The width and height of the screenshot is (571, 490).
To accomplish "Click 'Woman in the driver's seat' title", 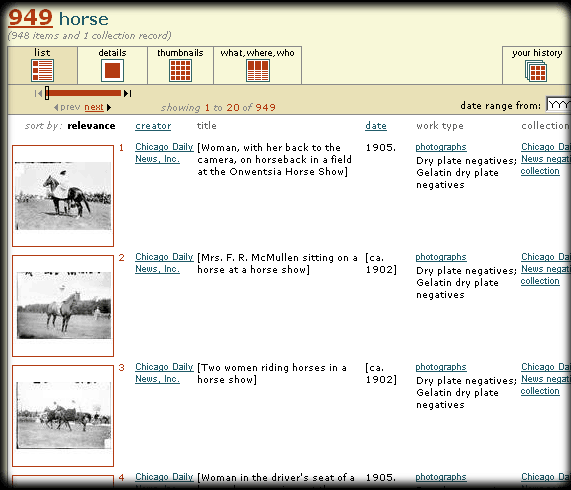I will pyautogui.click(x=276, y=478).
